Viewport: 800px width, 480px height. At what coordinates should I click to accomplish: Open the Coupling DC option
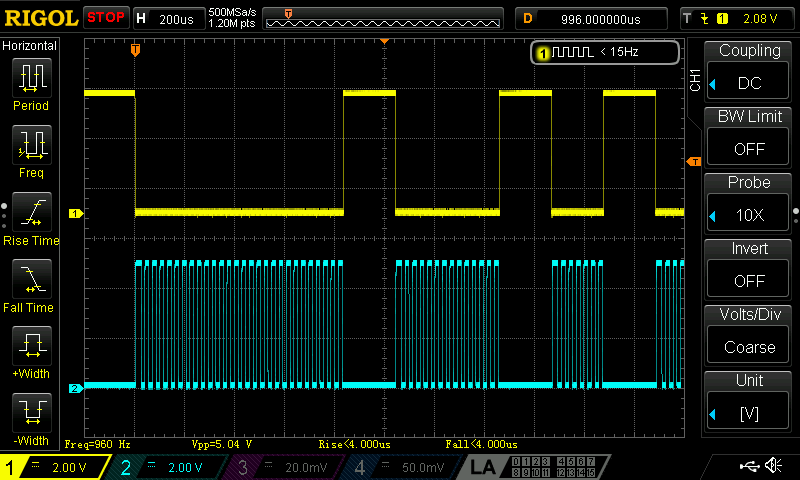point(748,83)
